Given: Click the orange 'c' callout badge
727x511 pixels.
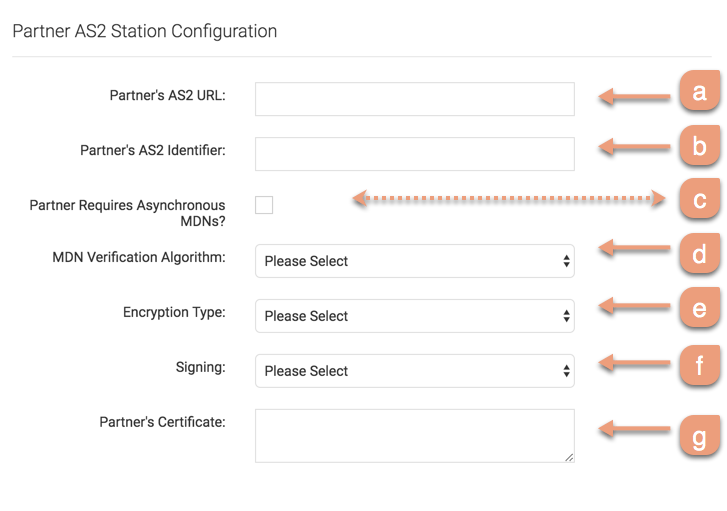Looking at the screenshot, I should [699, 201].
